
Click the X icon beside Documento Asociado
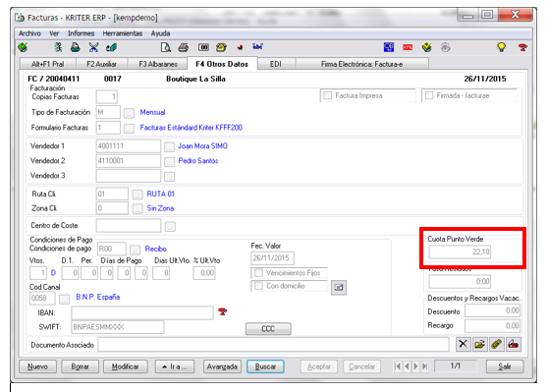464,344
